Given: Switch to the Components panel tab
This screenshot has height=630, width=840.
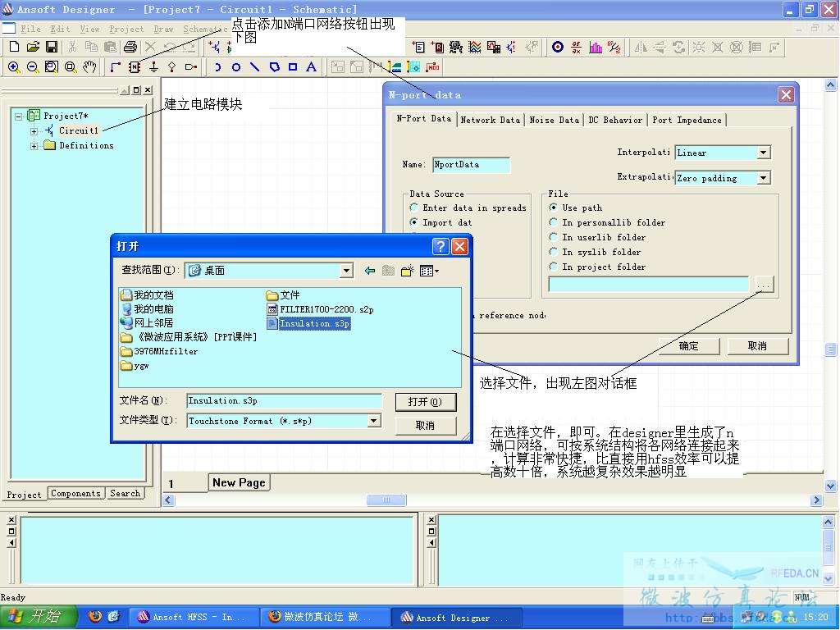Looking at the screenshot, I should click(x=75, y=493).
